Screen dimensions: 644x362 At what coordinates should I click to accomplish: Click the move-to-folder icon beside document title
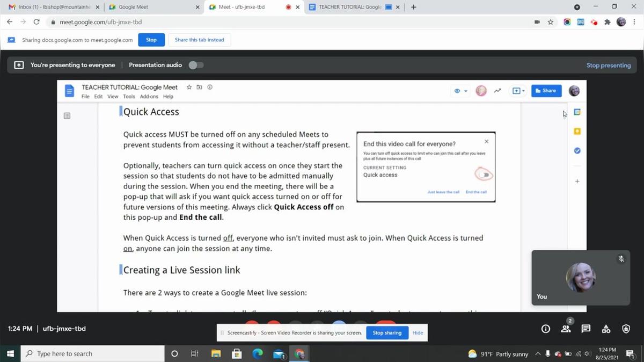(x=199, y=87)
